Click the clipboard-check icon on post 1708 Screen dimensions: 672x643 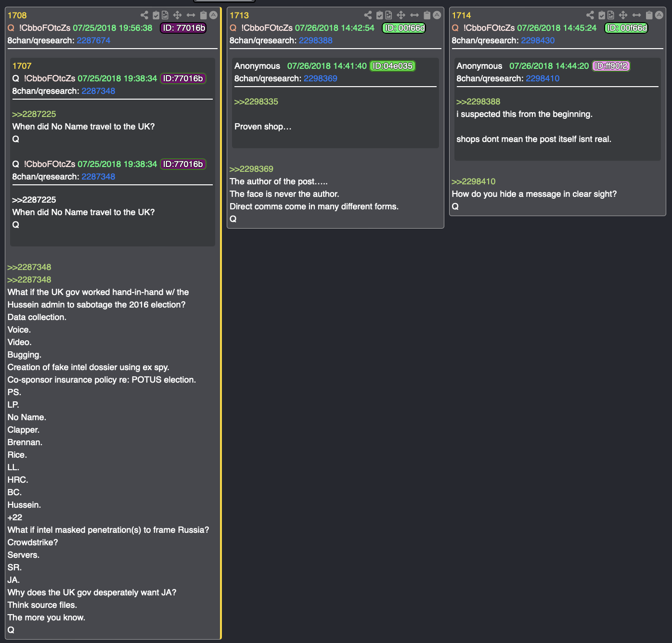[156, 15]
